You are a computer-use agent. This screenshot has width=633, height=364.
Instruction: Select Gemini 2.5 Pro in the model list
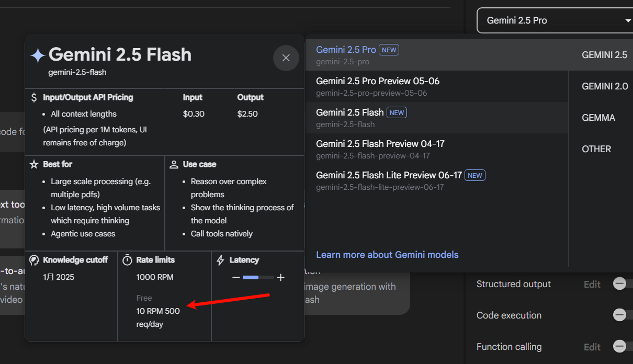(x=437, y=55)
